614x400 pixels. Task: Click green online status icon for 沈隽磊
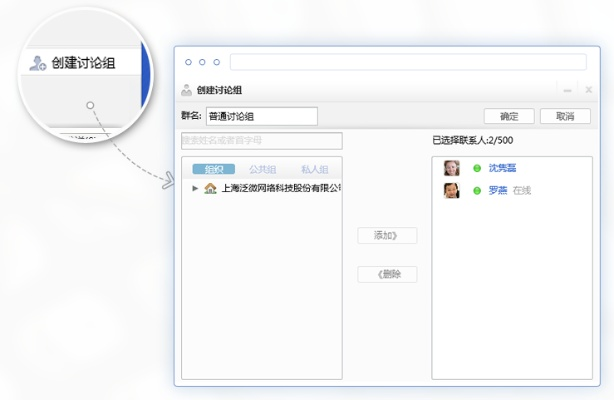pos(477,168)
